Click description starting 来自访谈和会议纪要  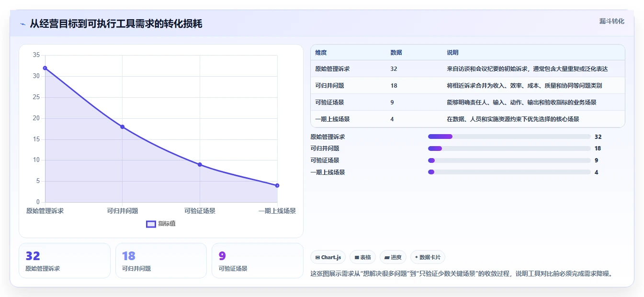tap(527, 69)
